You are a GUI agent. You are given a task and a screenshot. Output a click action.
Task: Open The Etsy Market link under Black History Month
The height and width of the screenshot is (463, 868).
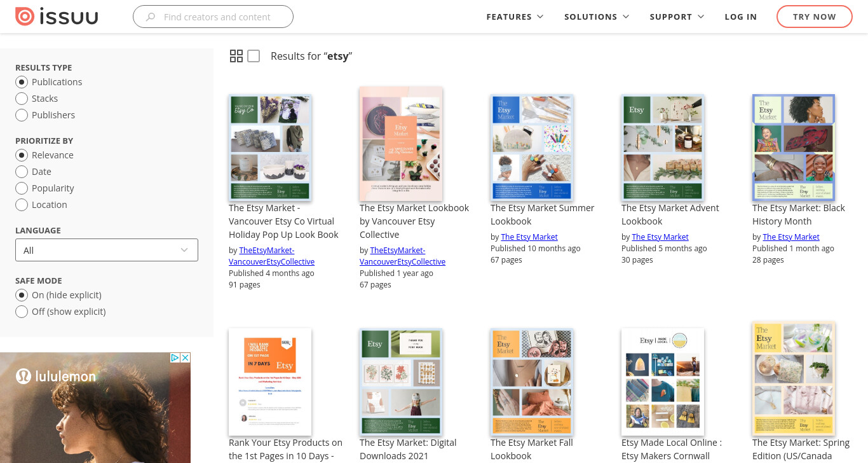point(791,237)
